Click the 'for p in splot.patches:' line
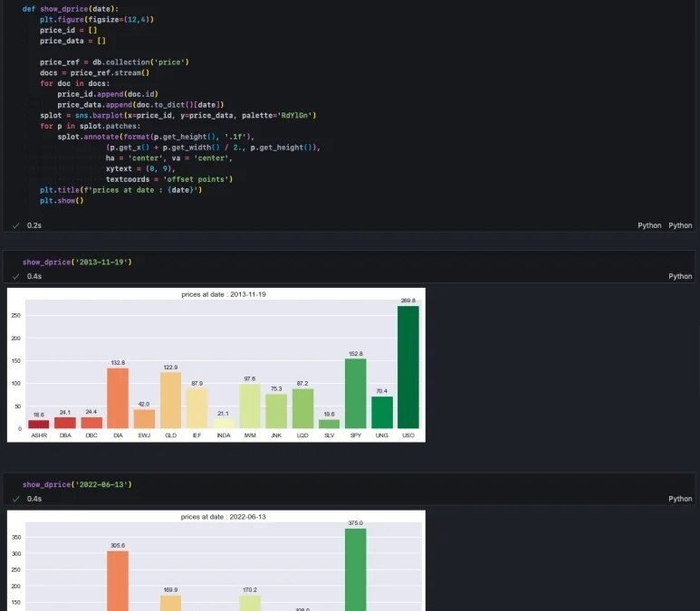 click(x=91, y=127)
